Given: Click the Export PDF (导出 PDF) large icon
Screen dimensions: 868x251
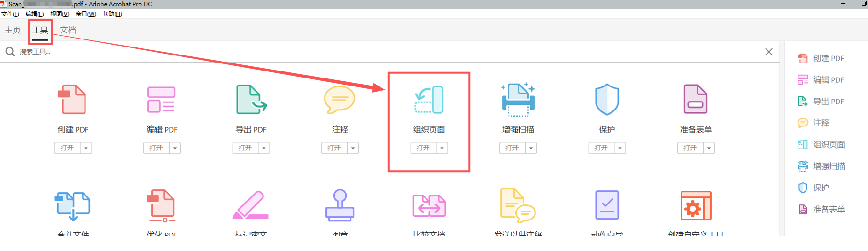Looking at the screenshot, I should [x=251, y=99].
